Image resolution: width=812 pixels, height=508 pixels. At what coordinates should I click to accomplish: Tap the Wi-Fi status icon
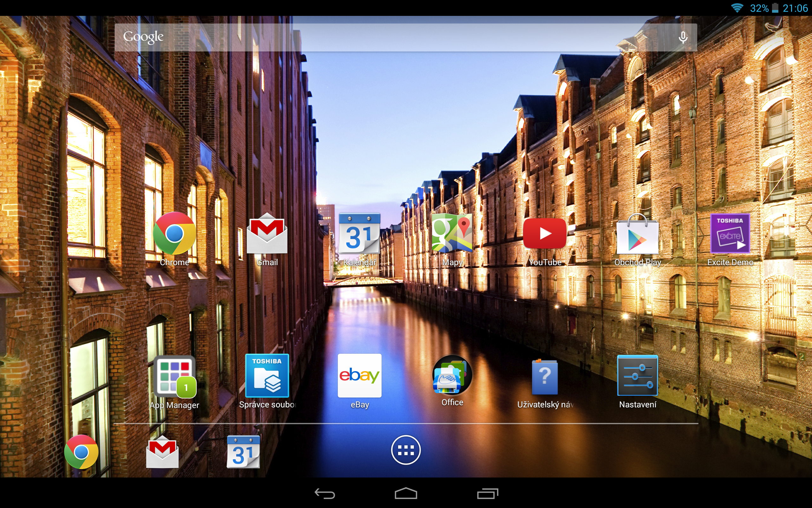pyautogui.click(x=737, y=8)
